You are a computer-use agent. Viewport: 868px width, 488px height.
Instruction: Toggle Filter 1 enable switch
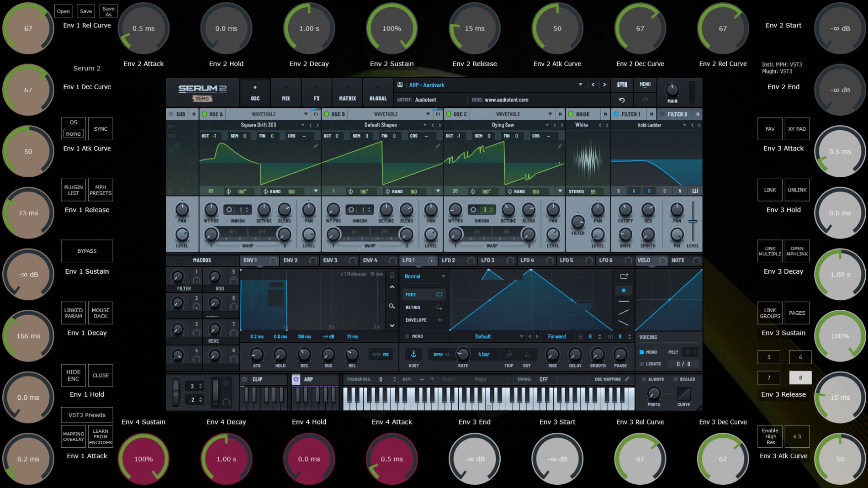pos(616,114)
